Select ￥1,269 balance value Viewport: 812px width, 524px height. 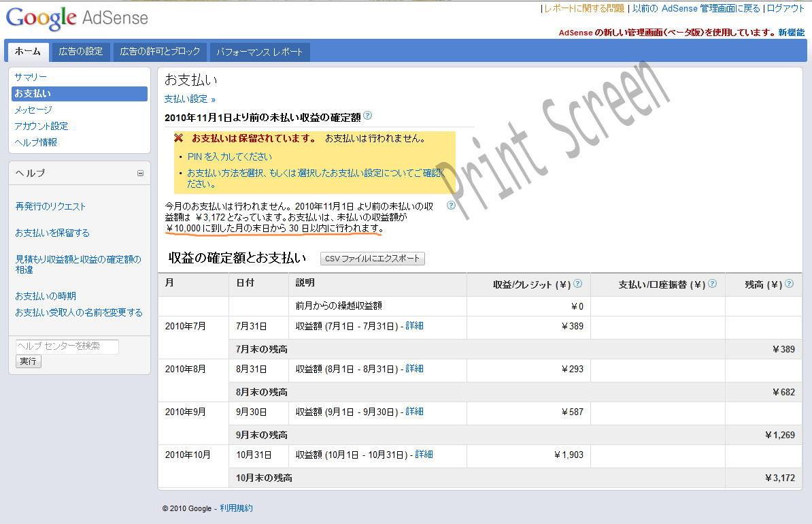pos(780,436)
